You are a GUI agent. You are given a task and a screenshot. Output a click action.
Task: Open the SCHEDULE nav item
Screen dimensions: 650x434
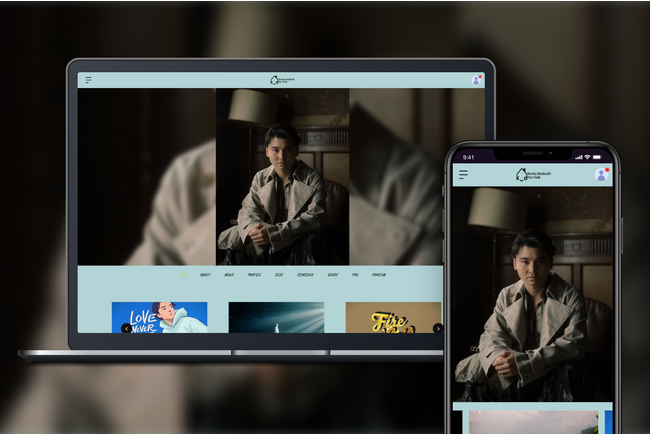(x=306, y=275)
